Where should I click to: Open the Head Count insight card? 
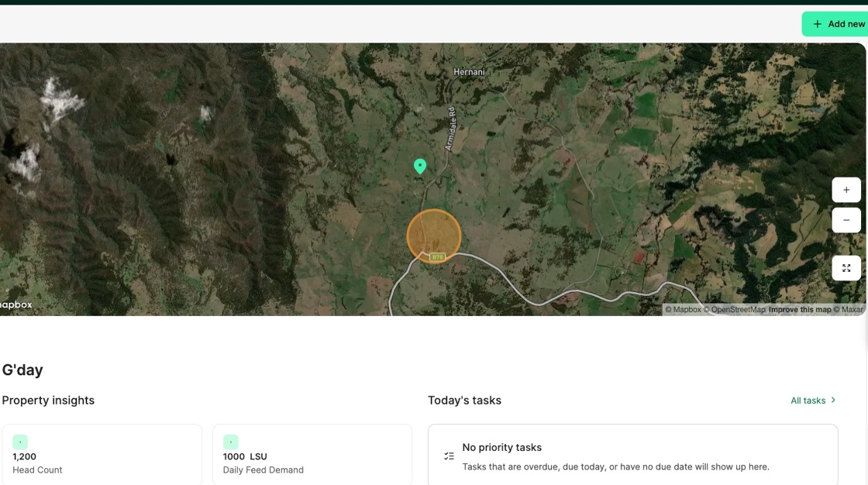click(x=102, y=455)
